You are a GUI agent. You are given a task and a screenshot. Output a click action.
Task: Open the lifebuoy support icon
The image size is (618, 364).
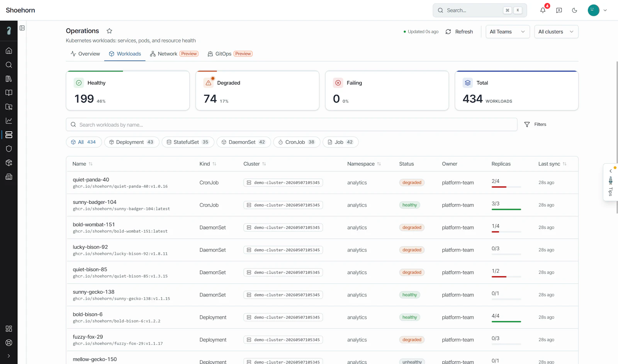(x=9, y=343)
